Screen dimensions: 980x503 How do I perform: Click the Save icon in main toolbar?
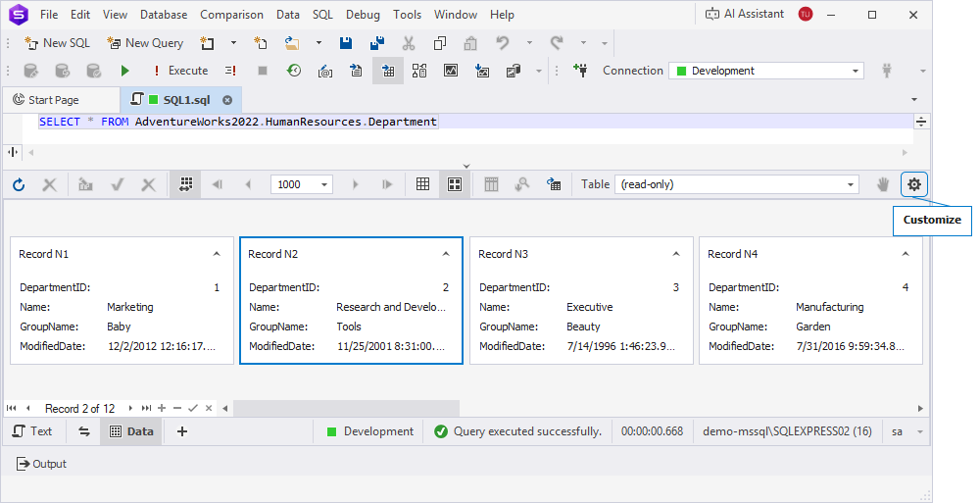(x=346, y=43)
